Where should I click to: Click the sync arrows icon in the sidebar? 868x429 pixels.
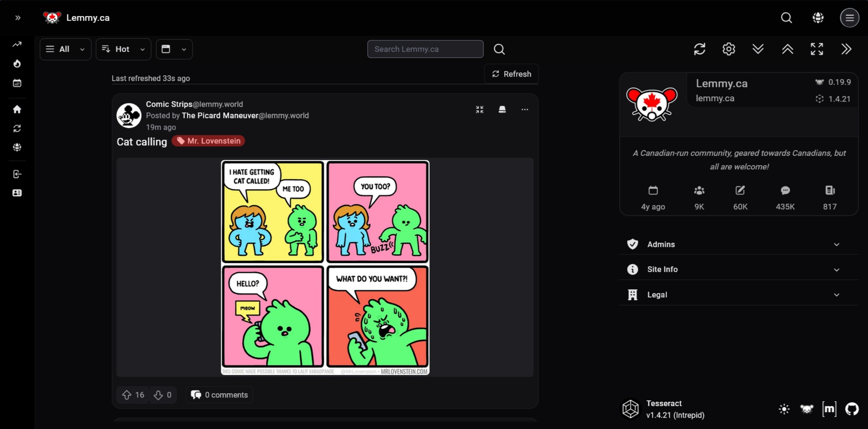(x=17, y=128)
